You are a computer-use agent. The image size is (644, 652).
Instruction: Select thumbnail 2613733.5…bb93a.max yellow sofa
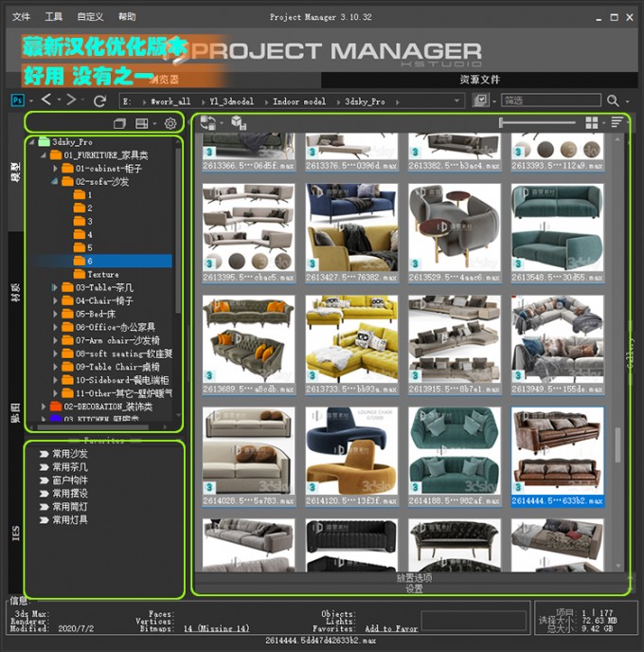point(351,345)
